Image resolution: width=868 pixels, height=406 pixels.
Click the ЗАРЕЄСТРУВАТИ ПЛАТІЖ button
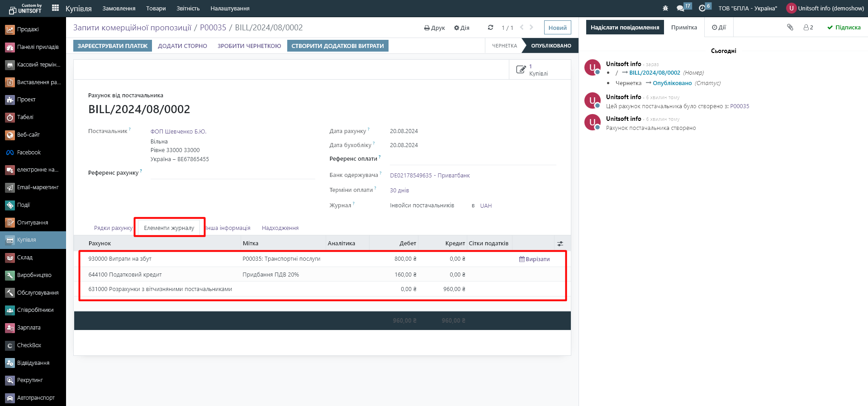pos(113,46)
